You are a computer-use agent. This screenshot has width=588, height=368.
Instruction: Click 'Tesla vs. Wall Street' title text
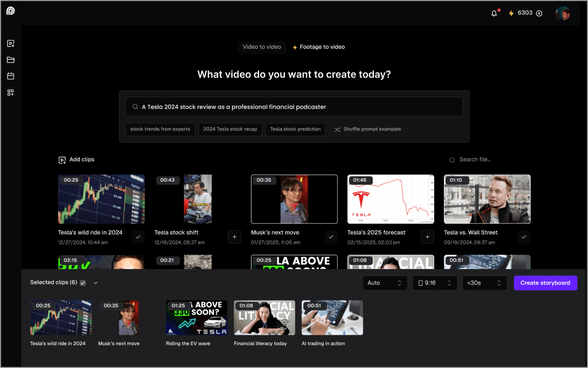coord(471,232)
